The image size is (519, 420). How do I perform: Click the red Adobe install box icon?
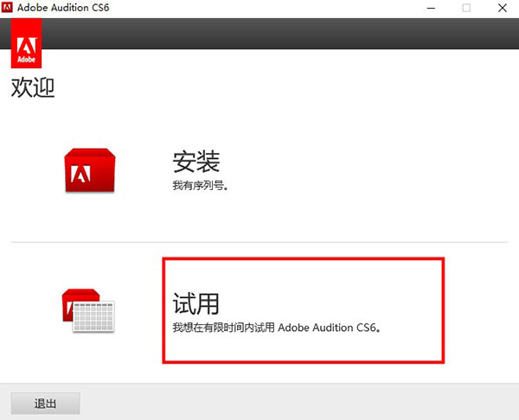click(90, 170)
